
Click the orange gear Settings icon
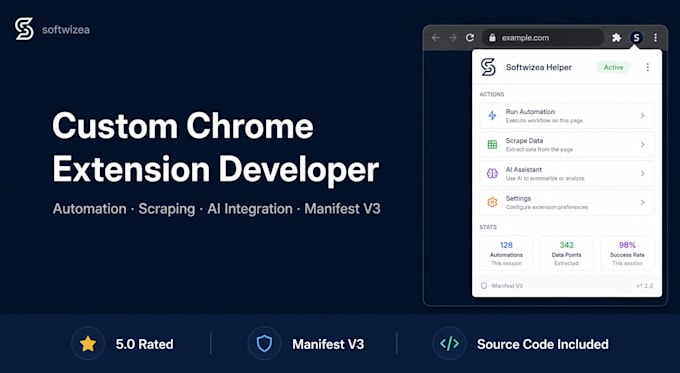pyautogui.click(x=492, y=202)
